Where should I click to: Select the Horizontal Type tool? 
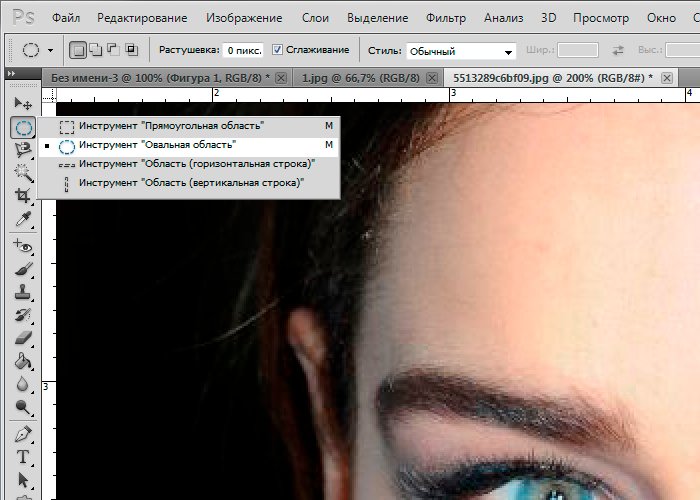coord(23,456)
